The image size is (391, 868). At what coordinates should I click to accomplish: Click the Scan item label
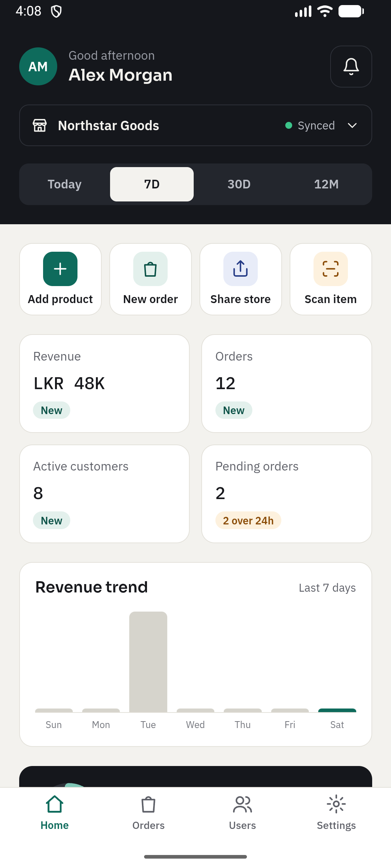click(x=331, y=299)
